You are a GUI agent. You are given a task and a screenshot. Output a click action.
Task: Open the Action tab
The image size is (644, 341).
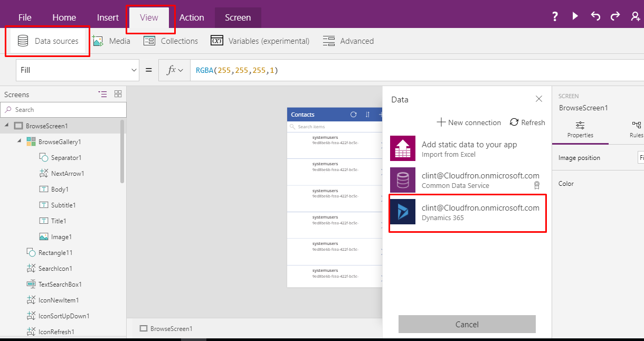pyautogui.click(x=192, y=17)
